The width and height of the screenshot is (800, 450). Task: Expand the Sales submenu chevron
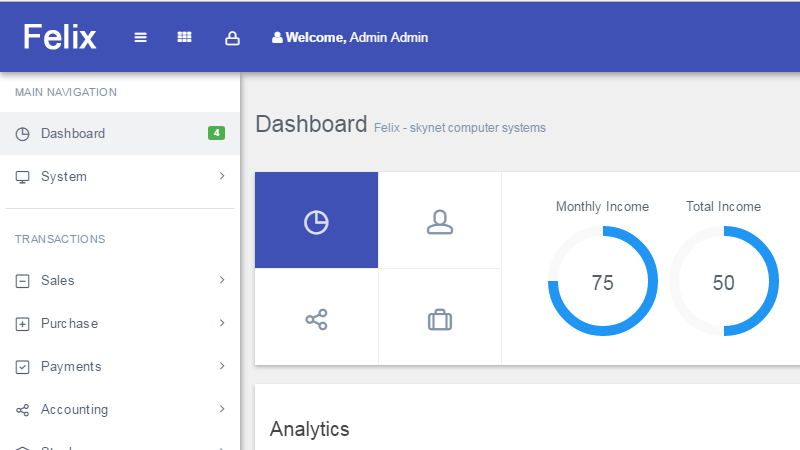point(221,280)
